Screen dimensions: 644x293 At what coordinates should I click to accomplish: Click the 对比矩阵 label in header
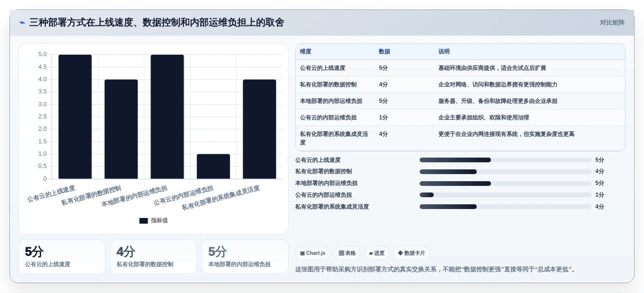click(612, 23)
